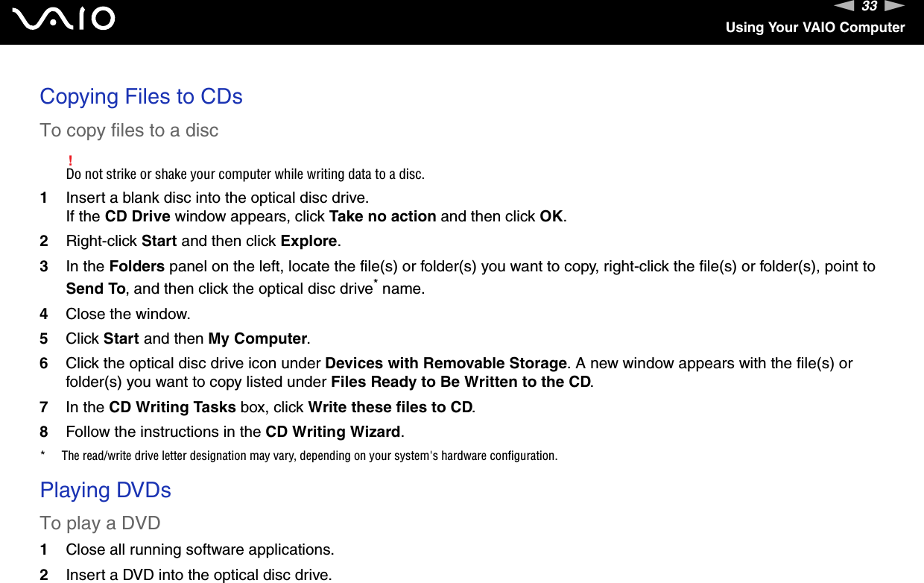Click the To copy files to a disc subheading
The height and width of the screenshot is (583, 924).
pyautogui.click(x=129, y=130)
